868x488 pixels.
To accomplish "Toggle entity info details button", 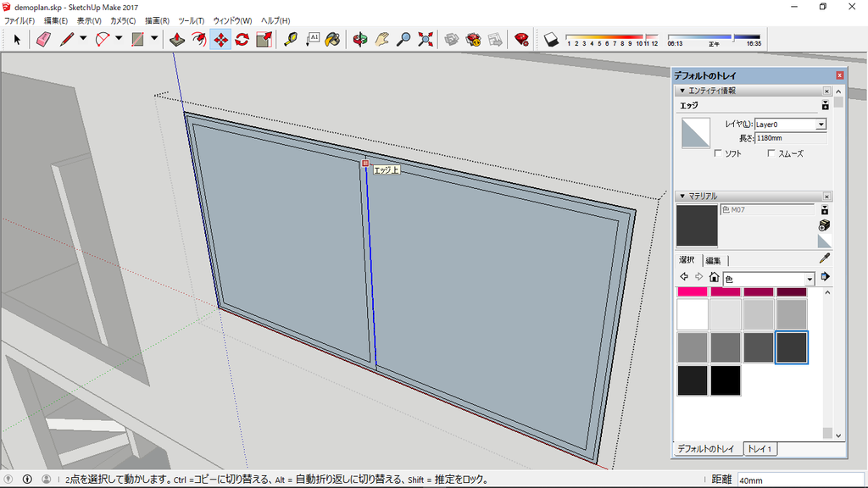I will click(826, 105).
